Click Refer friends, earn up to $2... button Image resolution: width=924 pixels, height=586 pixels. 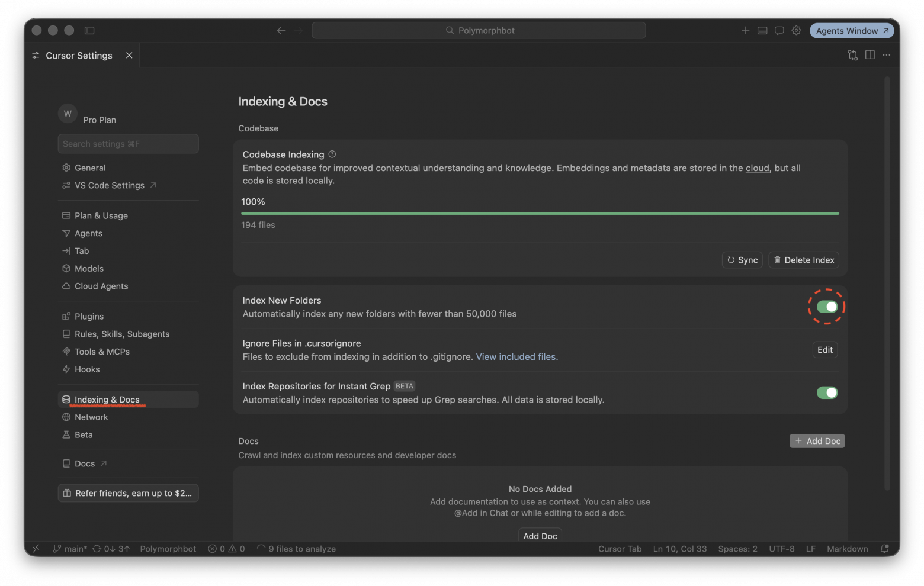pyautogui.click(x=128, y=493)
